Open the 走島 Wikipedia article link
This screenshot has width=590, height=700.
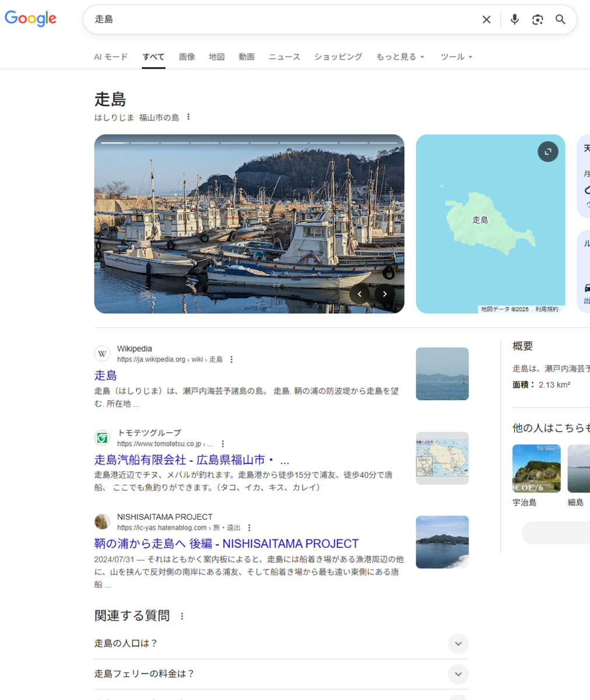(x=104, y=376)
